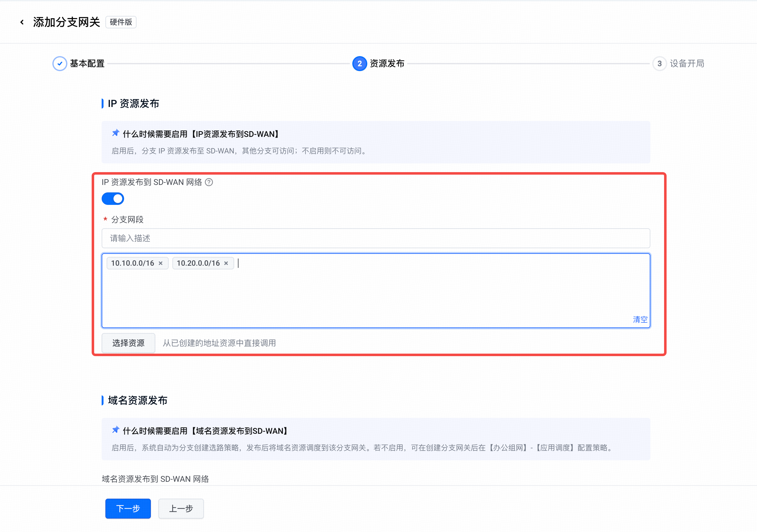
Task: Click the 分支网段 field label
Action: coord(127,220)
